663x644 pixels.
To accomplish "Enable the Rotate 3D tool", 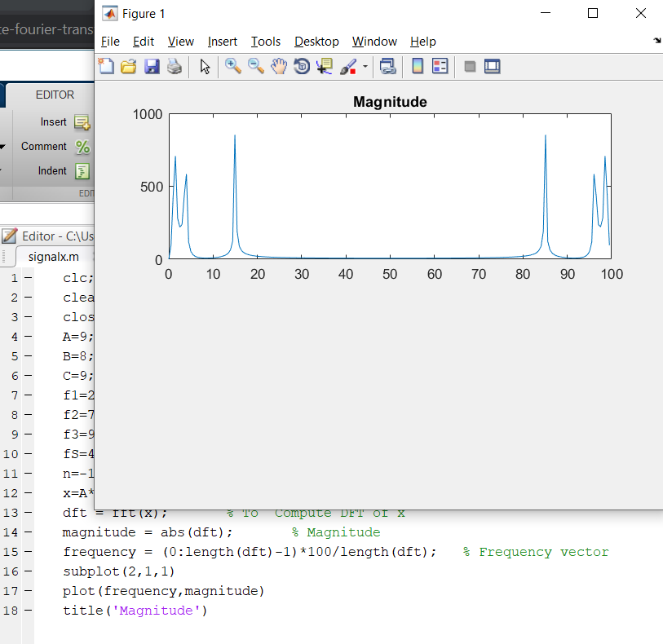I will tap(302, 67).
